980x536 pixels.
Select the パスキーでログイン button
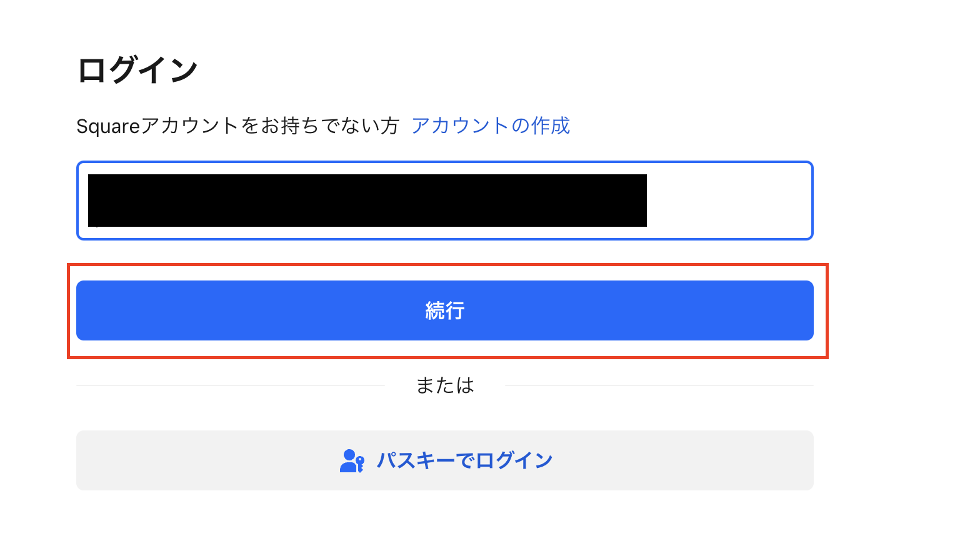tap(444, 460)
